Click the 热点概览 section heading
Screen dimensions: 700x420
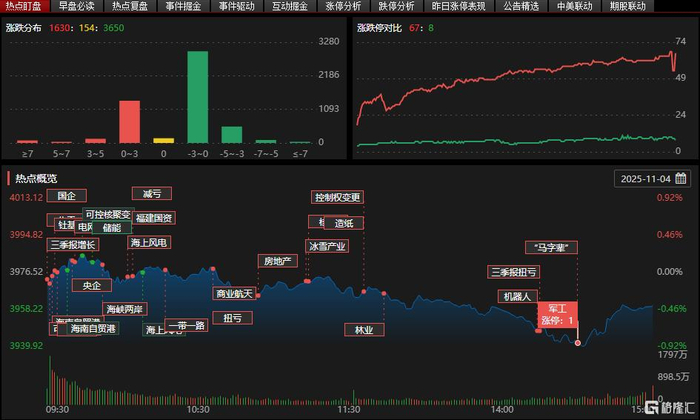tap(36, 179)
